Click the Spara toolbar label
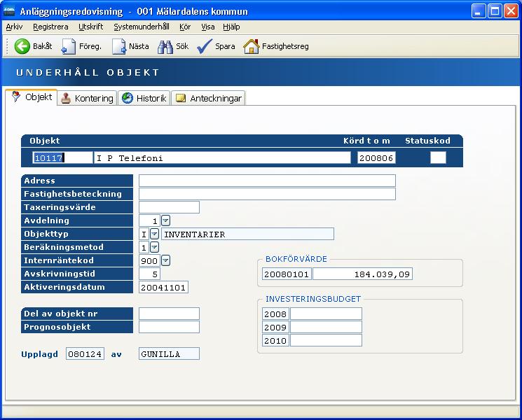Screen dimensions: 522x420 (225, 47)
